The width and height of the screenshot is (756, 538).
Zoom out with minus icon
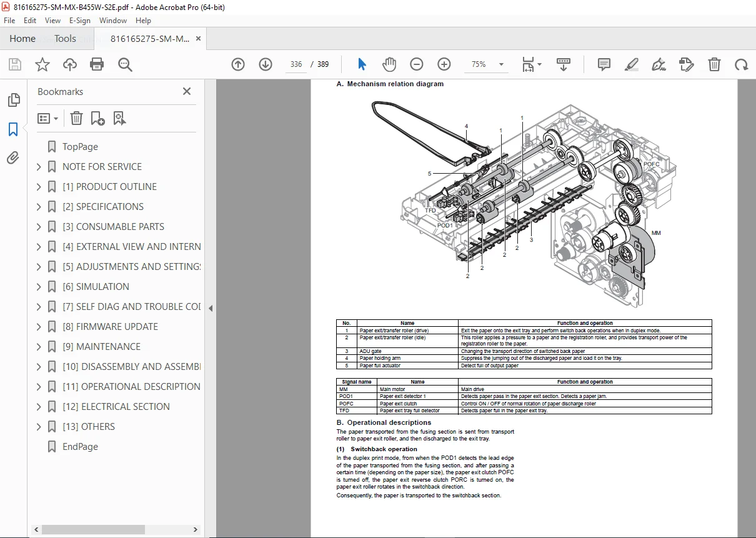[417, 64]
